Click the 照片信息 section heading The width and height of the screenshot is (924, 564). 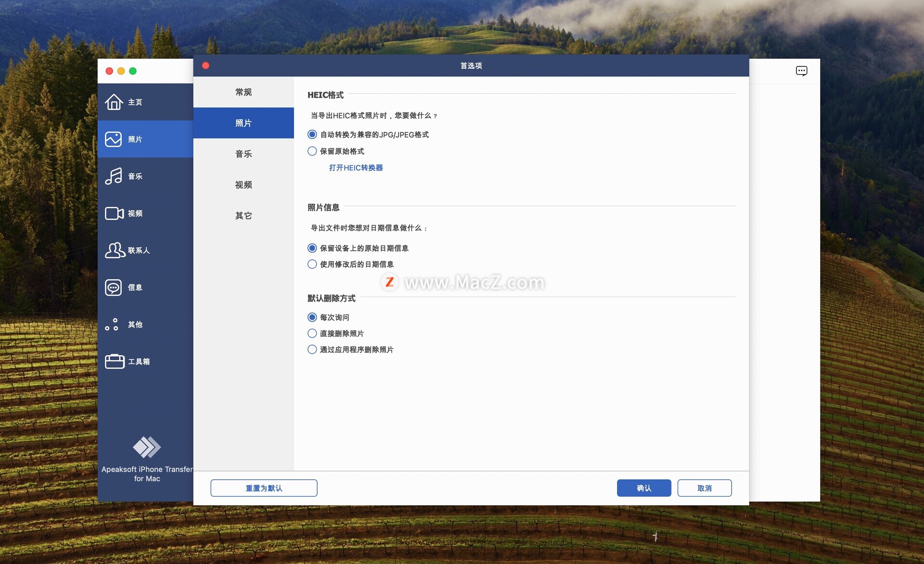[323, 207]
